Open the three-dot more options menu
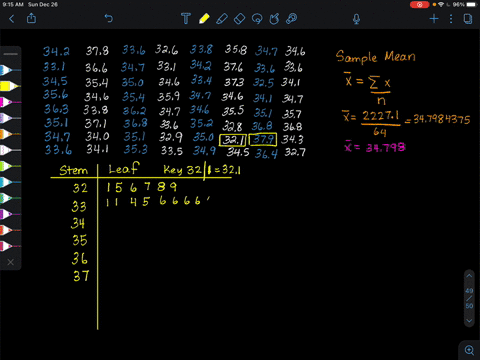 coord(451,19)
